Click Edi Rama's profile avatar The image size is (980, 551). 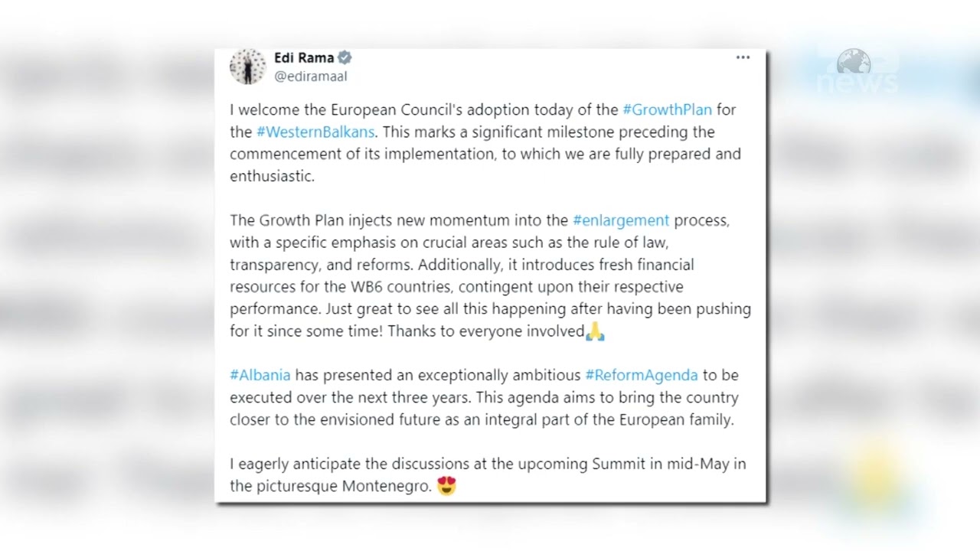[247, 67]
